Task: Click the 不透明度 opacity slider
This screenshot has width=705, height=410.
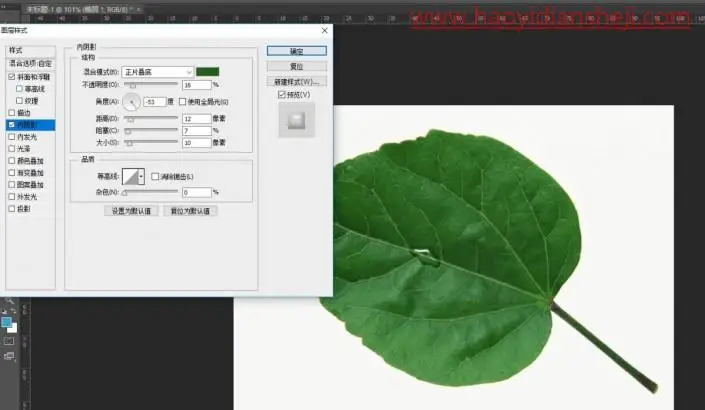Action: (x=151, y=85)
